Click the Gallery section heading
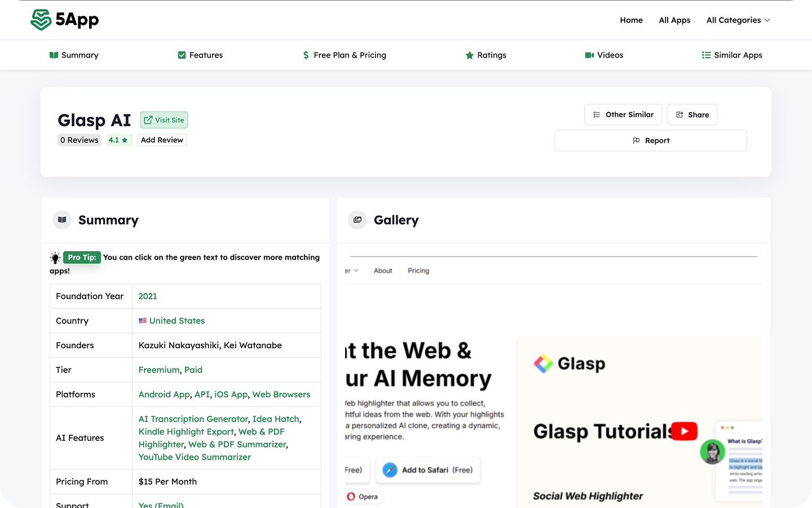812x508 pixels. tap(396, 220)
